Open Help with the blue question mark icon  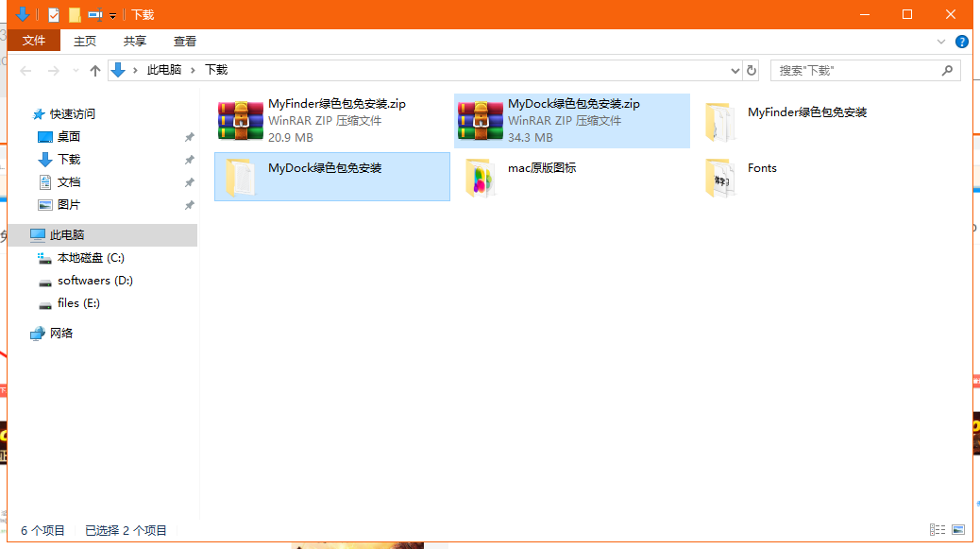[961, 42]
